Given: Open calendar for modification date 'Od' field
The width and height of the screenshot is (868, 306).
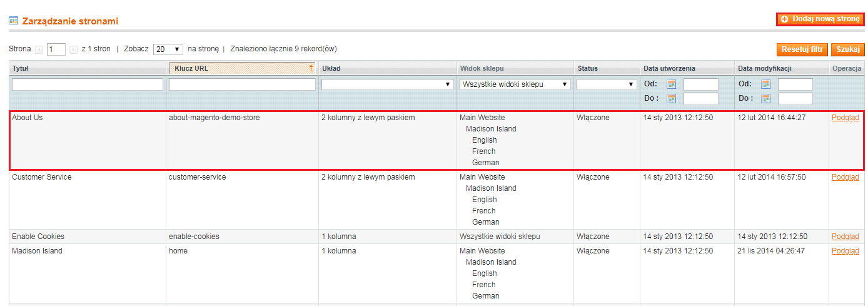Looking at the screenshot, I should click(x=766, y=84).
